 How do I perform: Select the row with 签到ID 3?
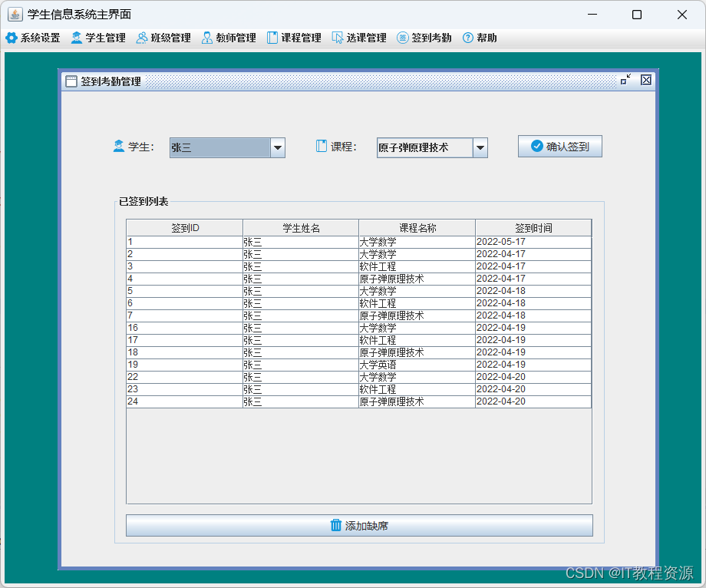pyautogui.click(x=359, y=266)
